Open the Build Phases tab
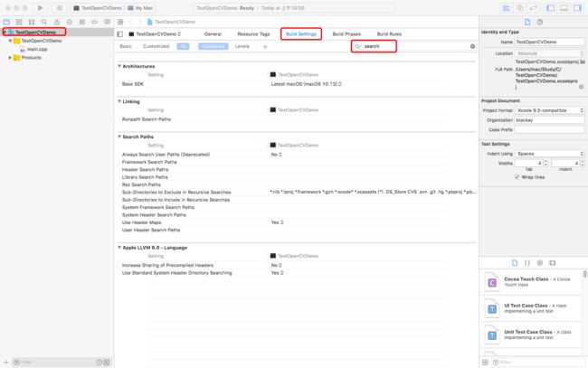Screen dimensions: 588x368 [346, 34]
